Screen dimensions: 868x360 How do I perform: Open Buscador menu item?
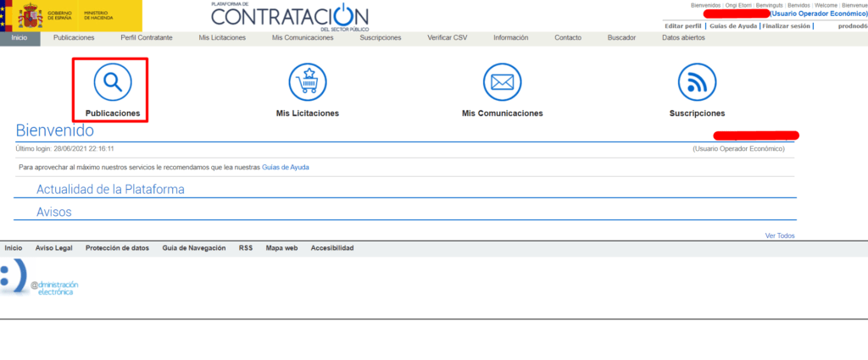(x=621, y=38)
